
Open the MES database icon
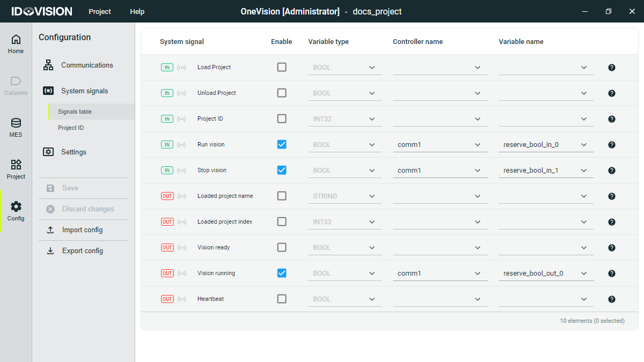tap(16, 123)
